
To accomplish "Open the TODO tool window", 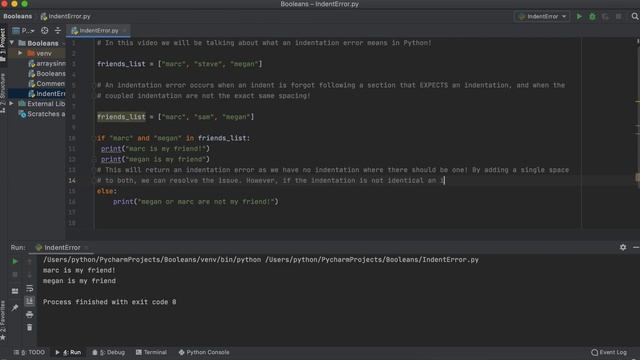I will click(x=29, y=352).
